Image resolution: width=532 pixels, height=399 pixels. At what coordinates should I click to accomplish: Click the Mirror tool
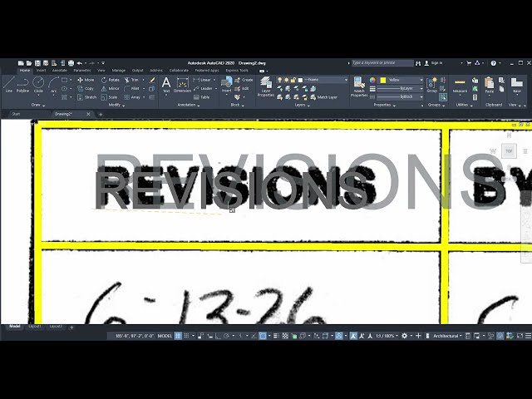tap(111, 89)
